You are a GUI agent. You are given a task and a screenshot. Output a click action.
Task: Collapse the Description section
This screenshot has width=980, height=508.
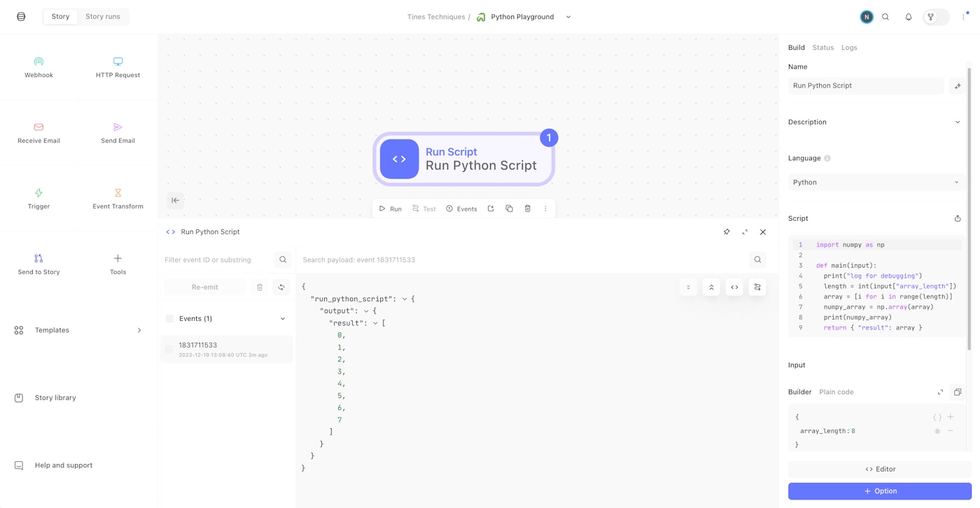click(x=958, y=121)
